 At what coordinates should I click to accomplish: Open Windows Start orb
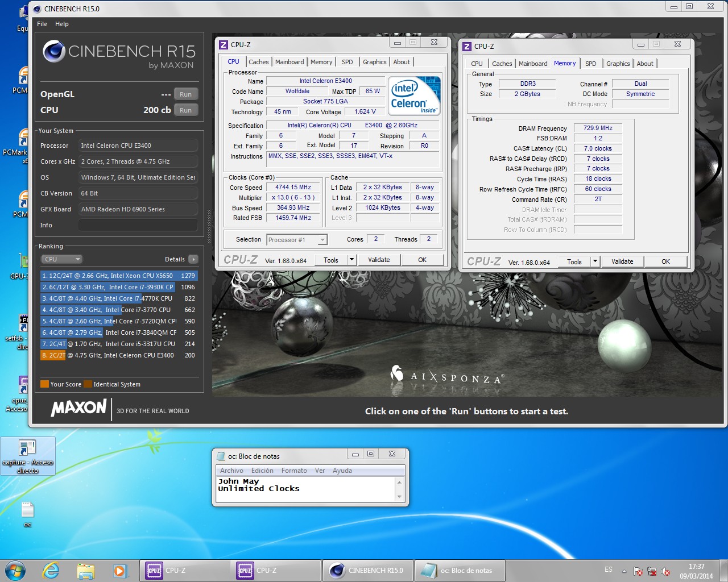coord(15,570)
